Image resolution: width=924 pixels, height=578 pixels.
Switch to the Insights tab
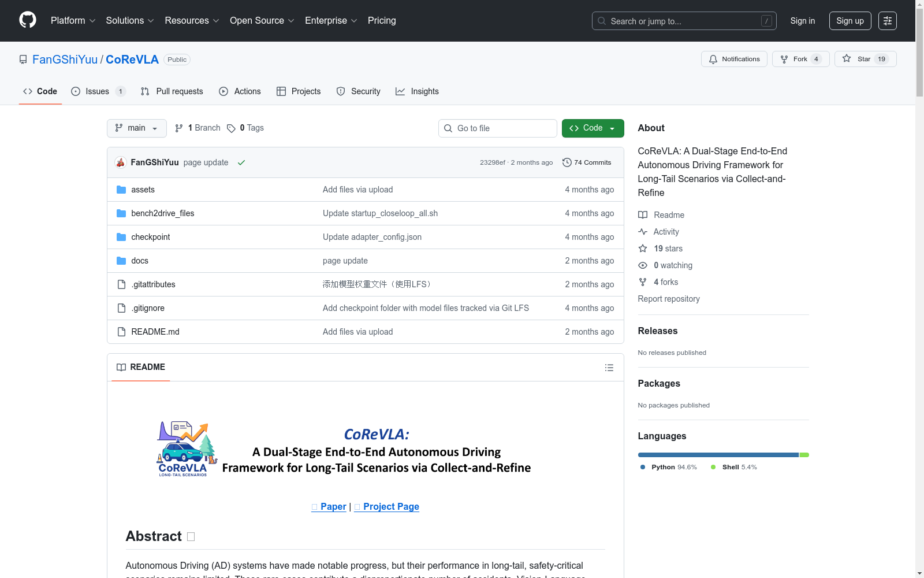tap(417, 91)
